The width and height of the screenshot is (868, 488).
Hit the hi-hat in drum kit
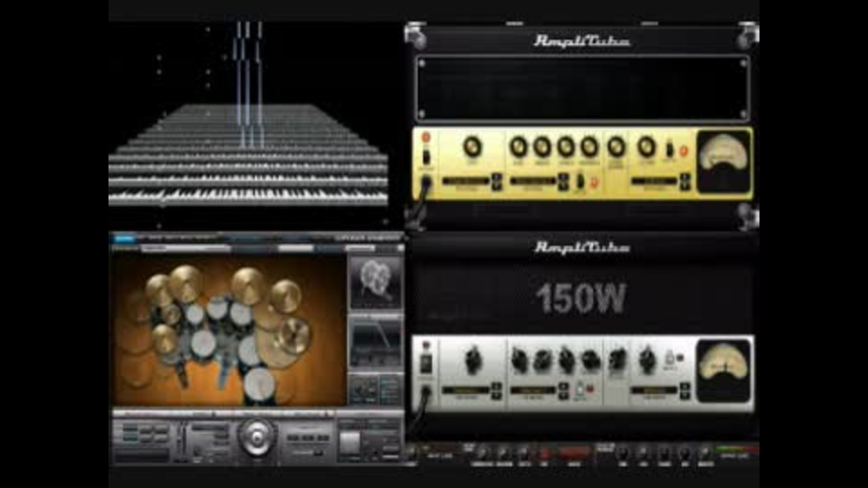[165, 338]
